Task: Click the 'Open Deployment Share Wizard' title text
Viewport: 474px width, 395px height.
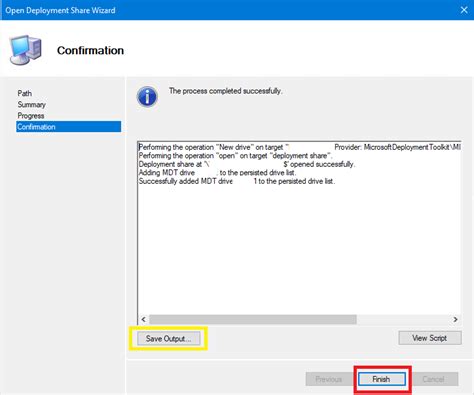Action: point(60,10)
